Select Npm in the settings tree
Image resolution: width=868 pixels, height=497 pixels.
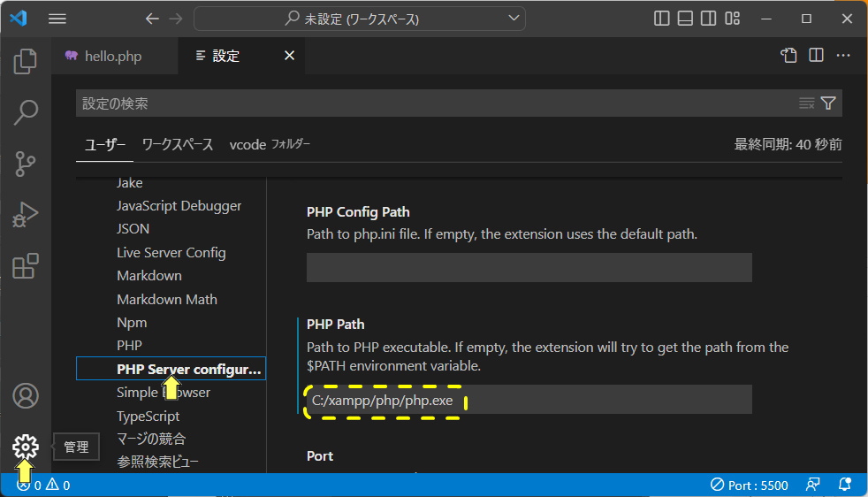pyautogui.click(x=132, y=323)
